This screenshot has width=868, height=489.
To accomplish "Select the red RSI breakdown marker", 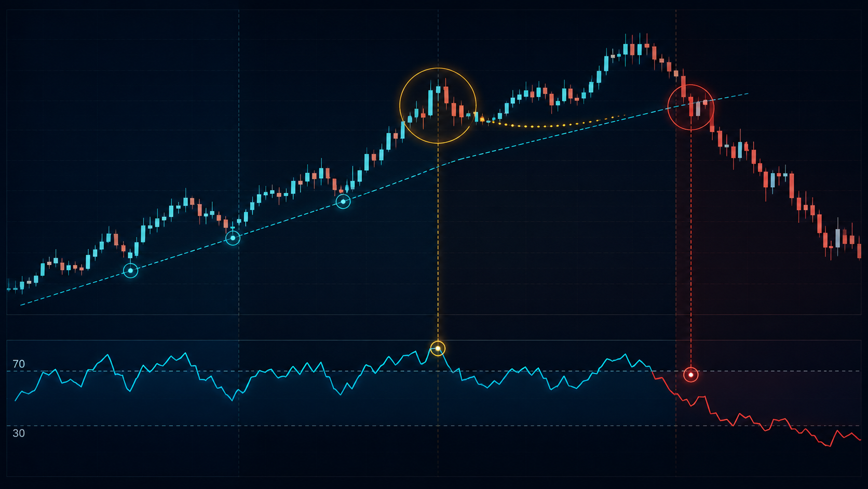I will (691, 375).
